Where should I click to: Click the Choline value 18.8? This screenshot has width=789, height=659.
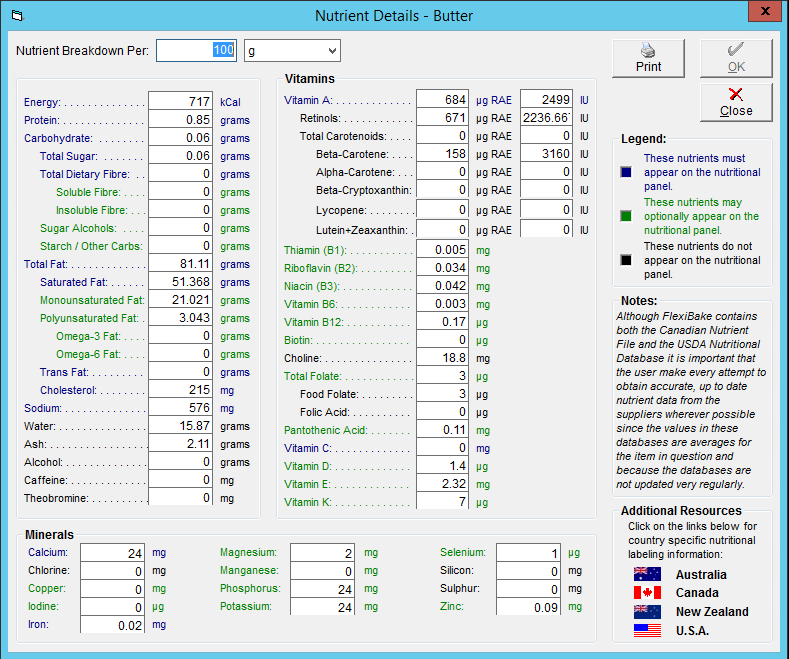(x=442, y=358)
